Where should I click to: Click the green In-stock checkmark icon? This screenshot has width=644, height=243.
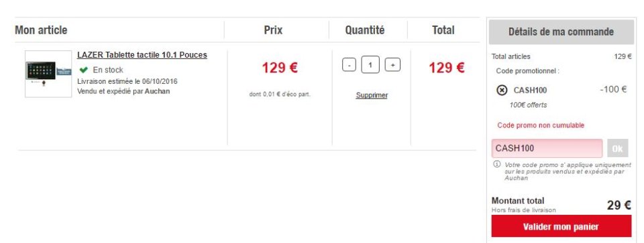click(x=84, y=70)
